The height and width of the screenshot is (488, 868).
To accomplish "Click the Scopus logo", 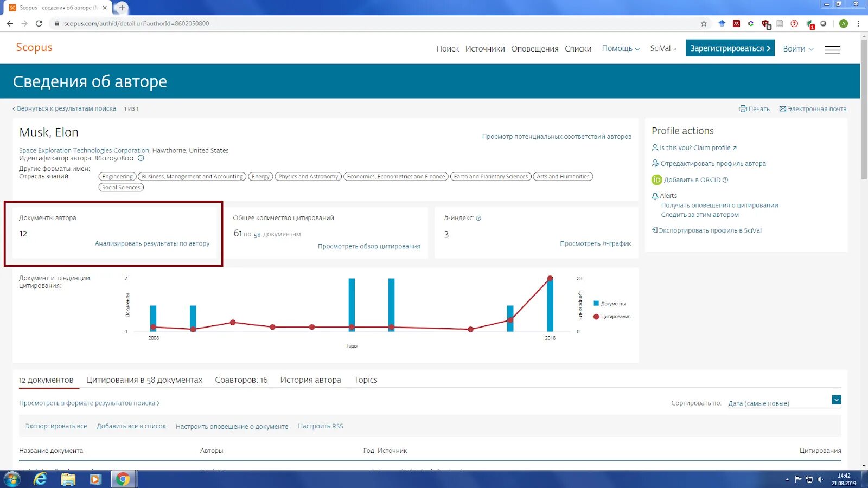I will click(x=34, y=47).
